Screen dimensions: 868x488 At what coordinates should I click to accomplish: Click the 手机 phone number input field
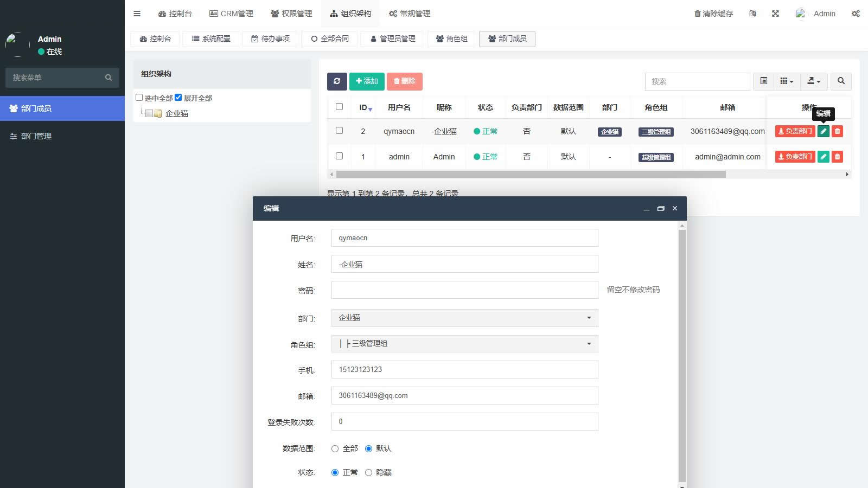click(x=464, y=370)
